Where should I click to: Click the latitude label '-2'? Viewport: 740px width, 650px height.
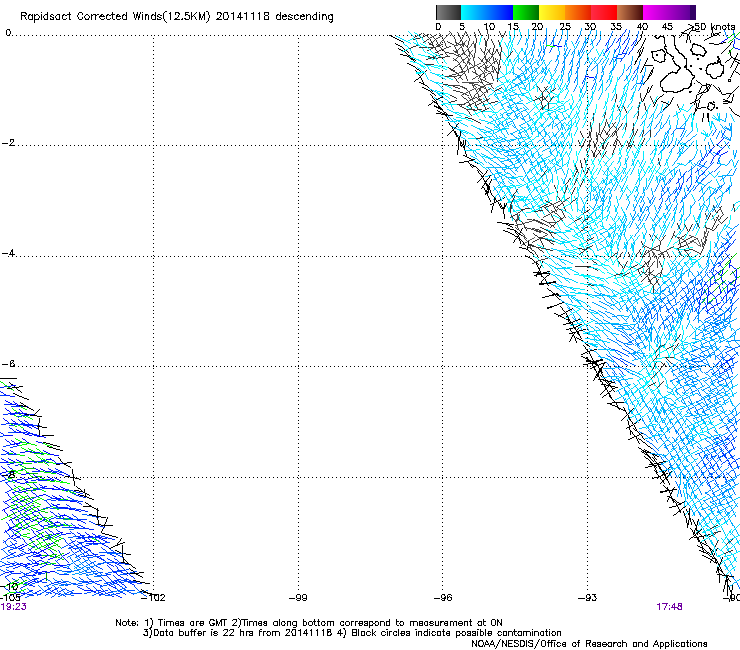(x=8, y=143)
